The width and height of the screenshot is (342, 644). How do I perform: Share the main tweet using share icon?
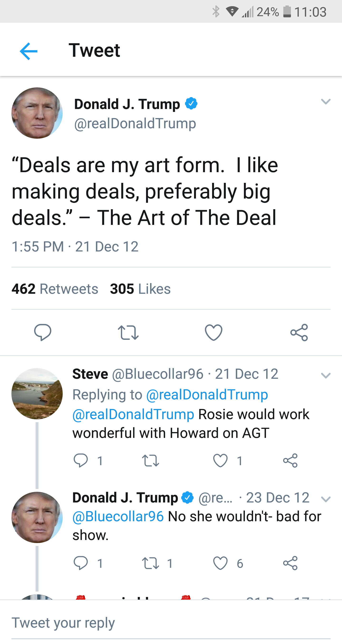click(x=299, y=332)
